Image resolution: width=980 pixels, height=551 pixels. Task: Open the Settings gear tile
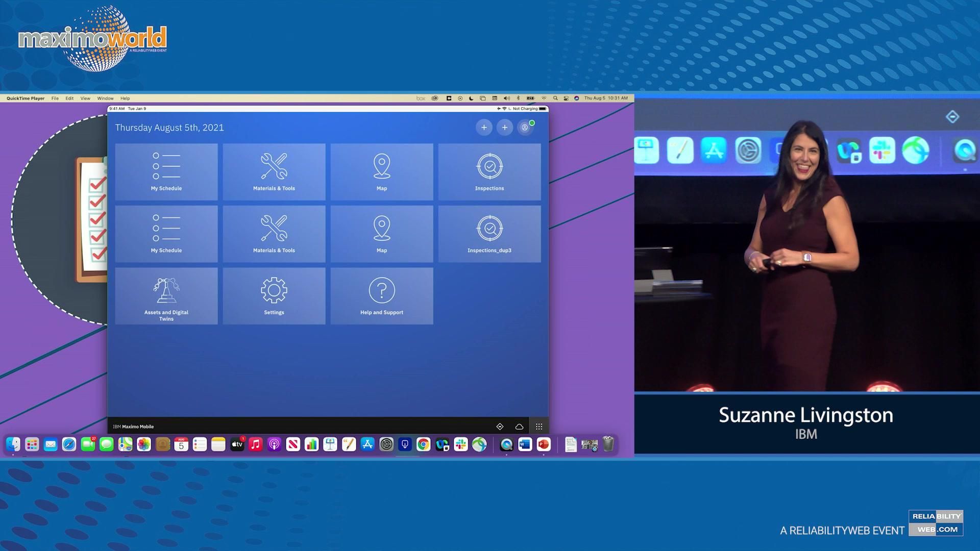(274, 296)
